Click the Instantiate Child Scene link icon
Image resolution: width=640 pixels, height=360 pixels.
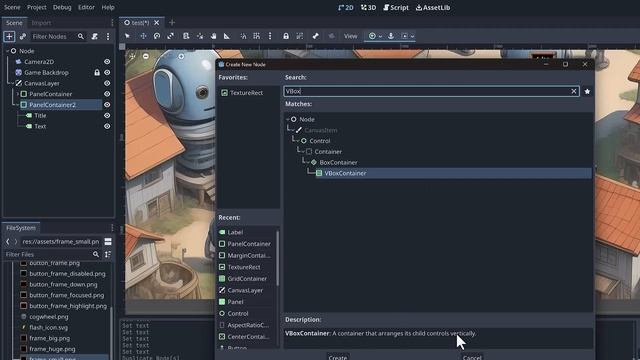tap(23, 36)
